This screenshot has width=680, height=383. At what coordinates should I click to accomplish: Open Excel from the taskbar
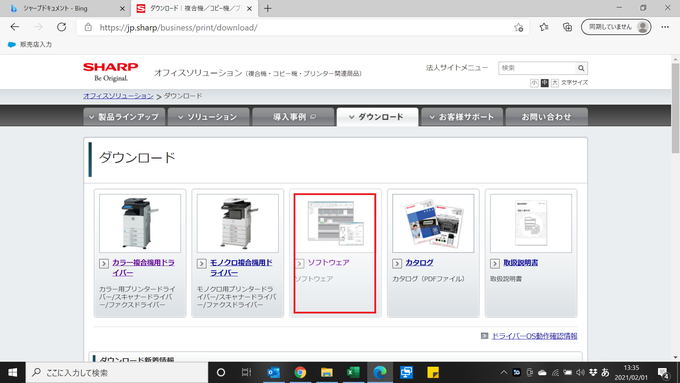click(353, 372)
